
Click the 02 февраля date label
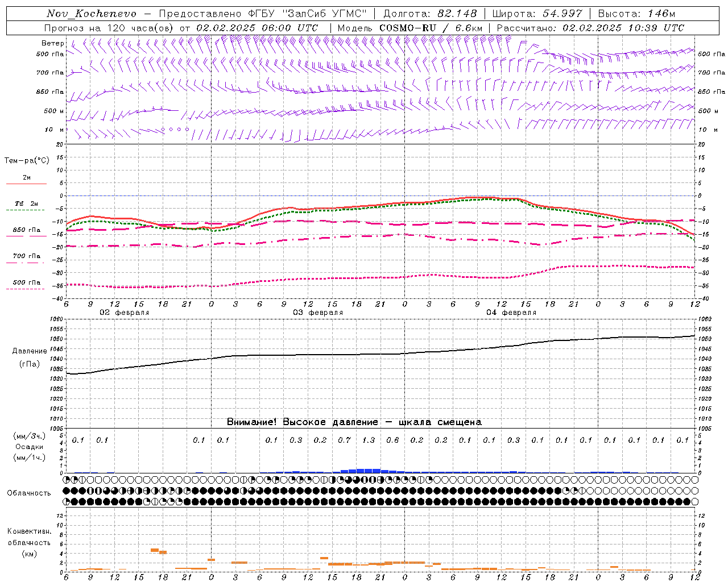[x=124, y=313]
